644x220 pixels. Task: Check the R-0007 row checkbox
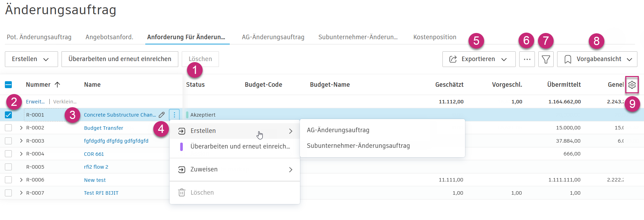point(8,193)
